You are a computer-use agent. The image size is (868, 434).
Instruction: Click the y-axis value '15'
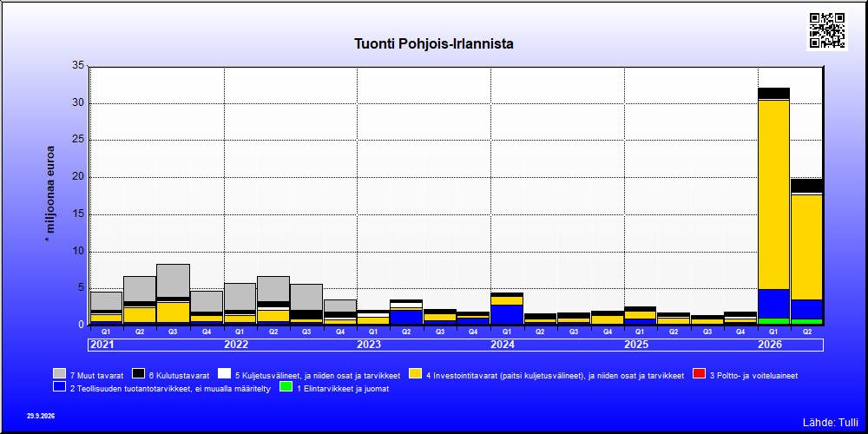pyautogui.click(x=78, y=214)
